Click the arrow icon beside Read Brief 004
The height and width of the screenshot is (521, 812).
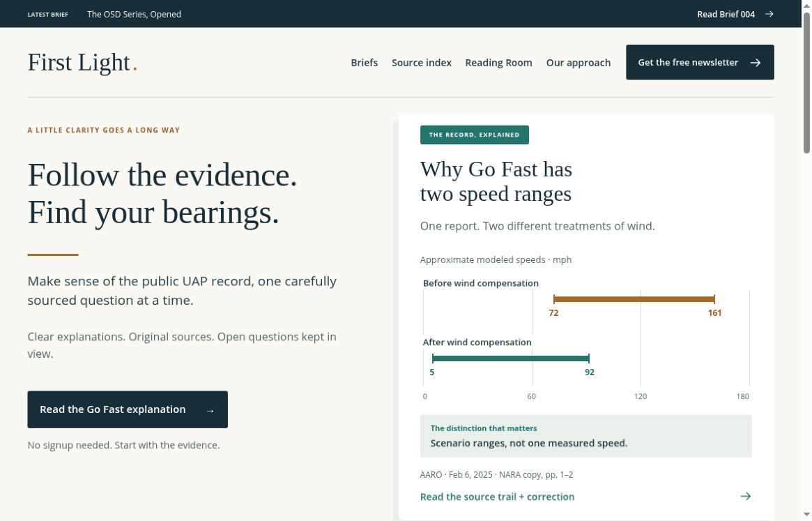[769, 14]
